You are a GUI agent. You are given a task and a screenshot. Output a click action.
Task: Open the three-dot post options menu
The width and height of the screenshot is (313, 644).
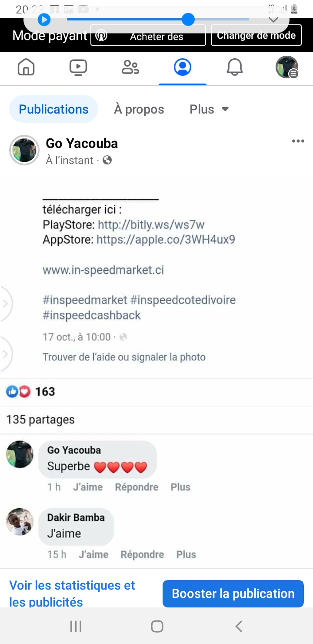point(298,141)
